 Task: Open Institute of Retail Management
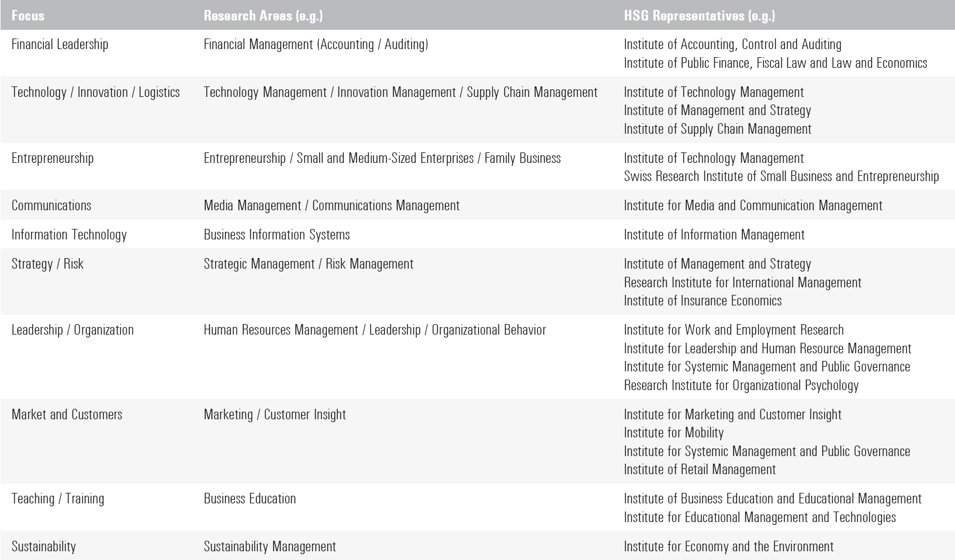(700, 469)
